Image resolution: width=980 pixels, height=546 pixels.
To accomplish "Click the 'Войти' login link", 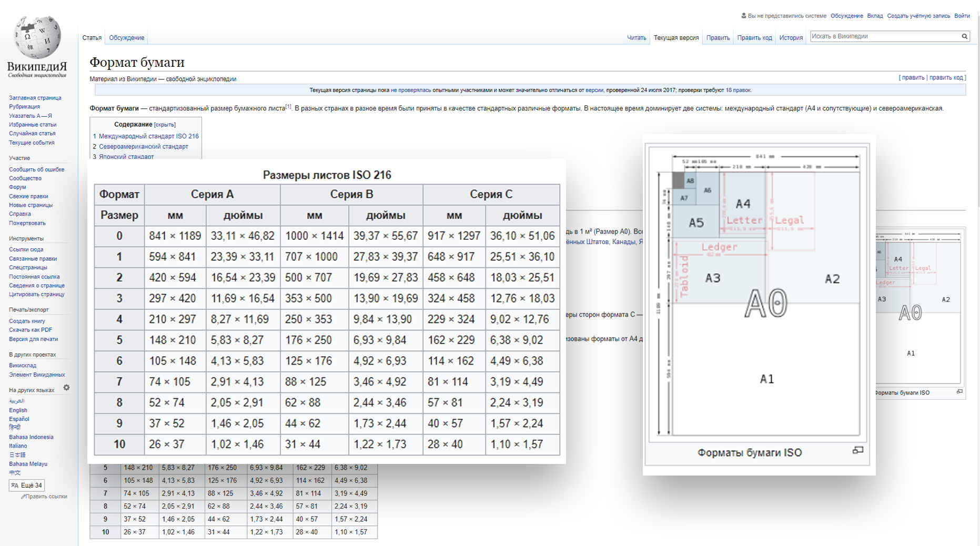I will 962,16.
